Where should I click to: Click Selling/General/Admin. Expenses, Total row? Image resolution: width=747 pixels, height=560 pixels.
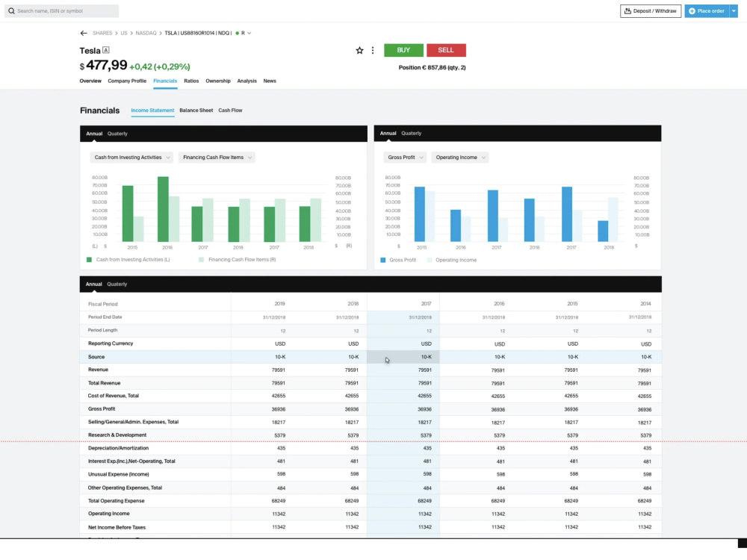371,423
